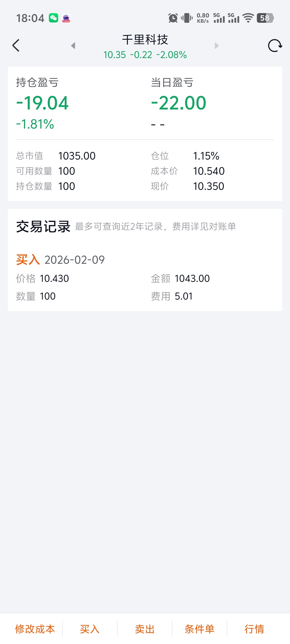The image size is (290, 644).
Task: Tap the 持仓盈亏 value -19.04
Action: [42, 103]
